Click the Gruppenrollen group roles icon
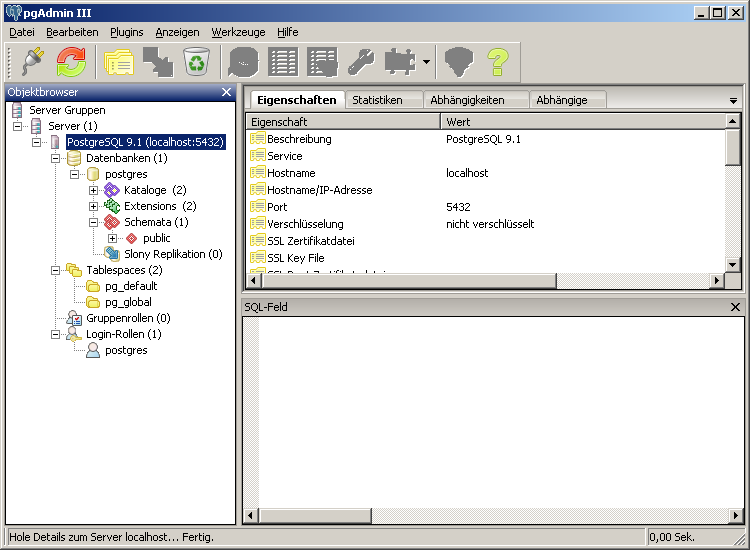This screenshot has width=750, height=550. click(x=74, y=318)
